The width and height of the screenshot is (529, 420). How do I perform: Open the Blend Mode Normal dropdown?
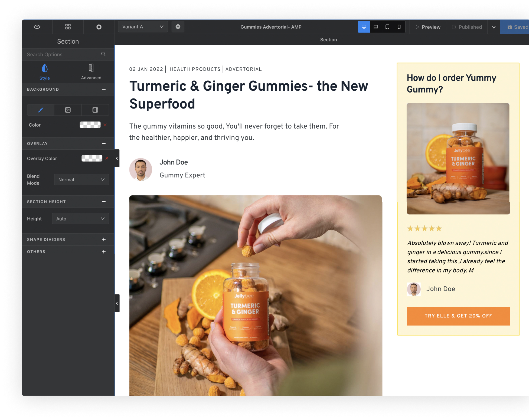pyautogui.click(x=81, y=180)
